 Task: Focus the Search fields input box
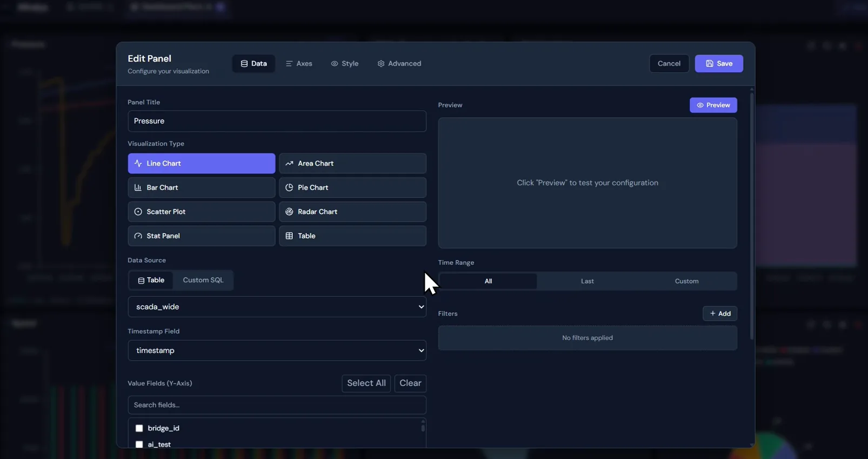click(x=277, y=405)
